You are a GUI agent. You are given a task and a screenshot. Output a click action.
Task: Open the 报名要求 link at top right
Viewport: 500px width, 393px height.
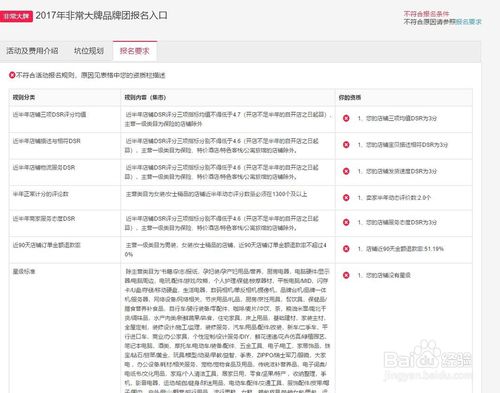tap(468, 22)
